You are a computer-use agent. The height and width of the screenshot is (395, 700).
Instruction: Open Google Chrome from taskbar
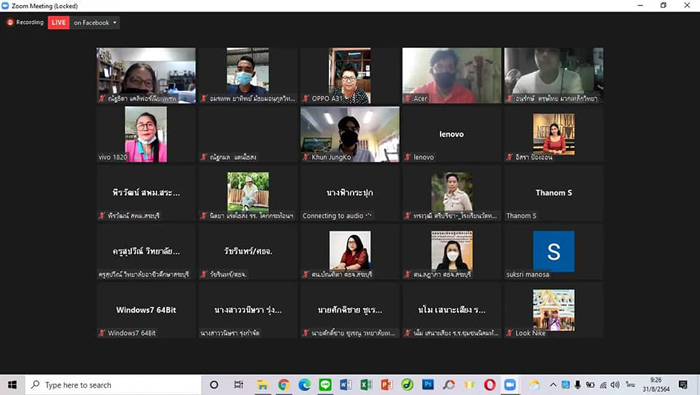pyautogui.click(x=283, y=385)
